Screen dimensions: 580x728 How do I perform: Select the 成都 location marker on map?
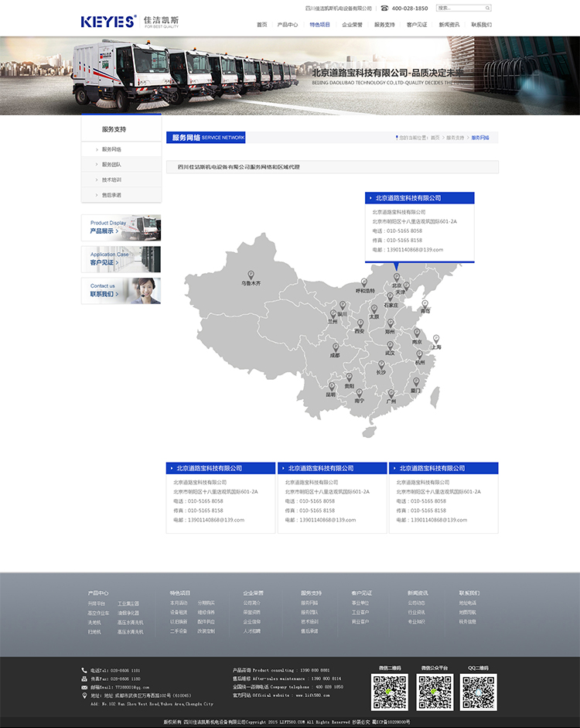coord(335,347)
